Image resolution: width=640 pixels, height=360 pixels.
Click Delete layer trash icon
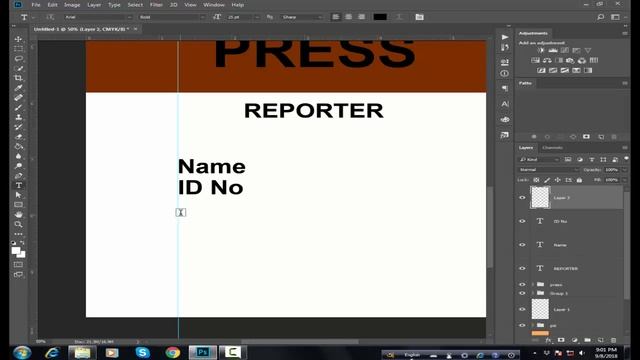[613, 340]
